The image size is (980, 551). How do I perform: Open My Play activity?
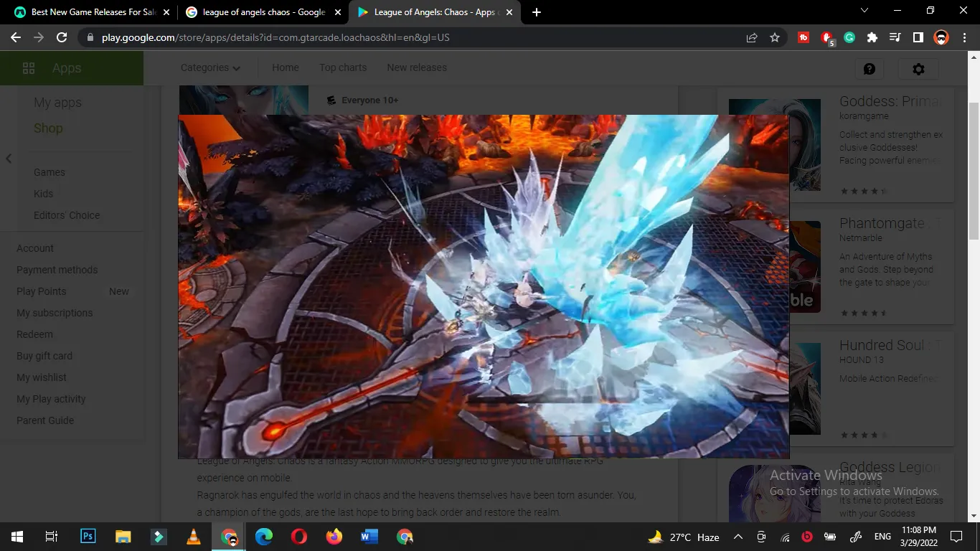tap(51, 399)
